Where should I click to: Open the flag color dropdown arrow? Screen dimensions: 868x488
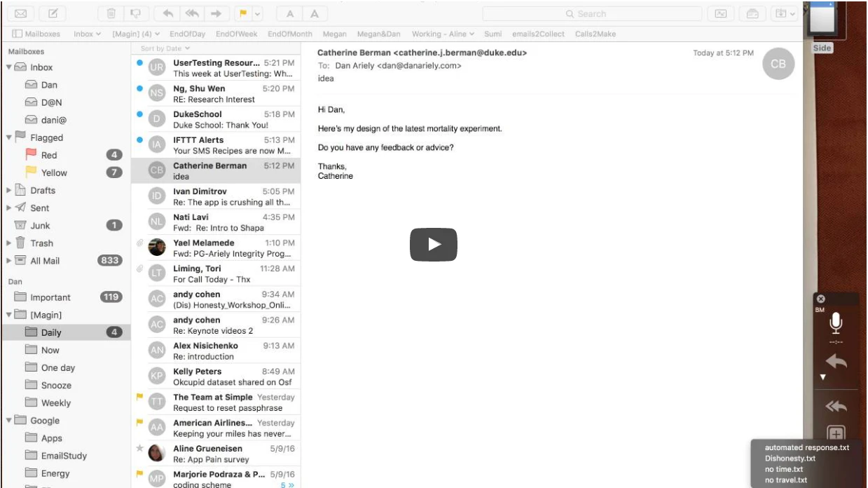[x=257, y=13]
